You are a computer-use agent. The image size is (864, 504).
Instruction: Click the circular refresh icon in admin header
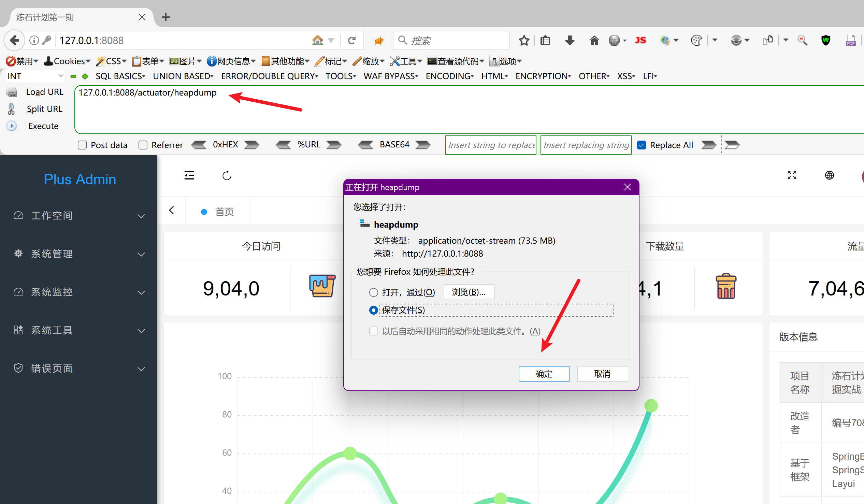click(227, 175)
